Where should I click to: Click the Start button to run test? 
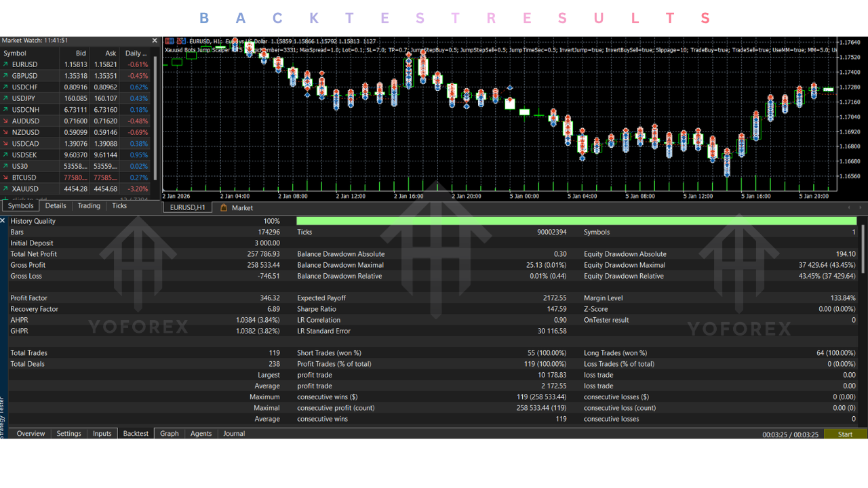pos(845,434)
